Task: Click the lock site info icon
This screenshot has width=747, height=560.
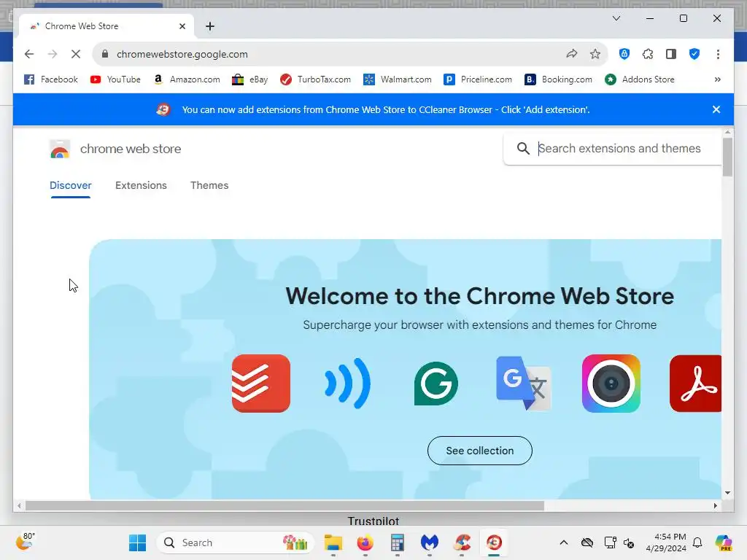Action: click(x=105, y=54)
